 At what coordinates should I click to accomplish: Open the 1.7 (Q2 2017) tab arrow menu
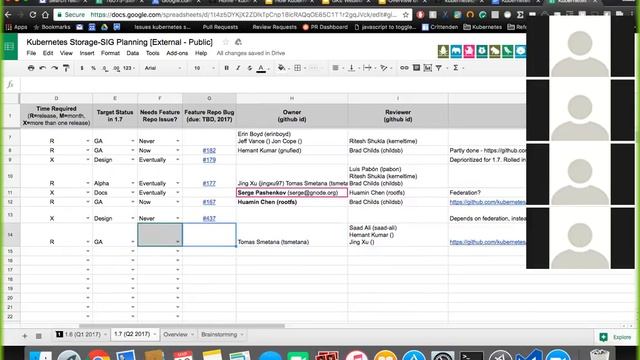[x=155, y=335]
